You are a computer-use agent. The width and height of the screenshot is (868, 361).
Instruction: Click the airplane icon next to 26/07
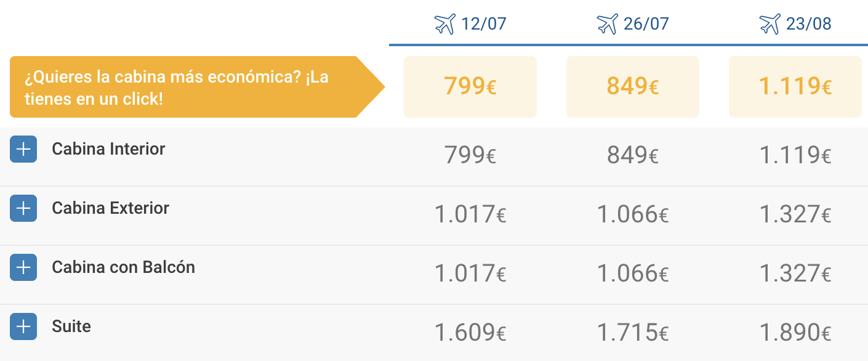pyautogui.click(x=607, y=24)
